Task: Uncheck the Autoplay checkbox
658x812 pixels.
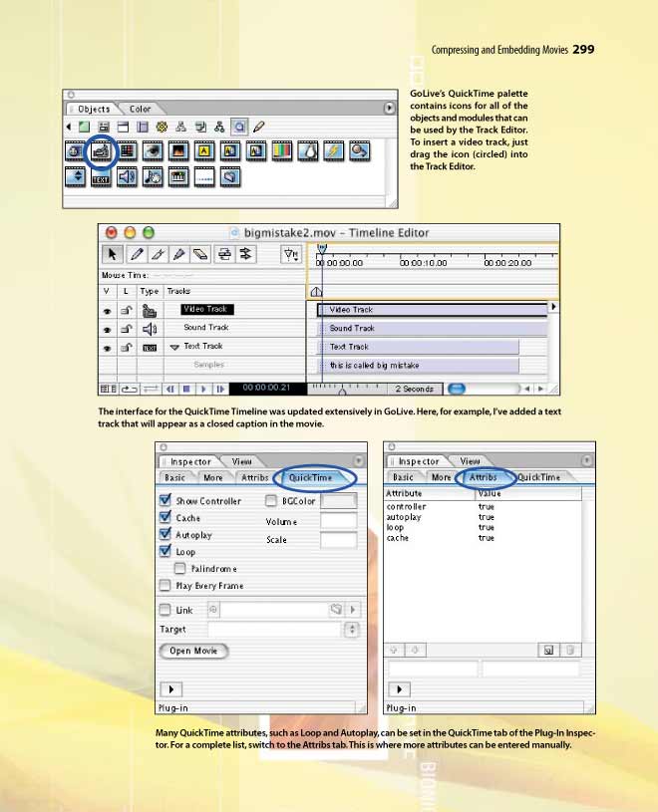Action: tap(165, 535)
